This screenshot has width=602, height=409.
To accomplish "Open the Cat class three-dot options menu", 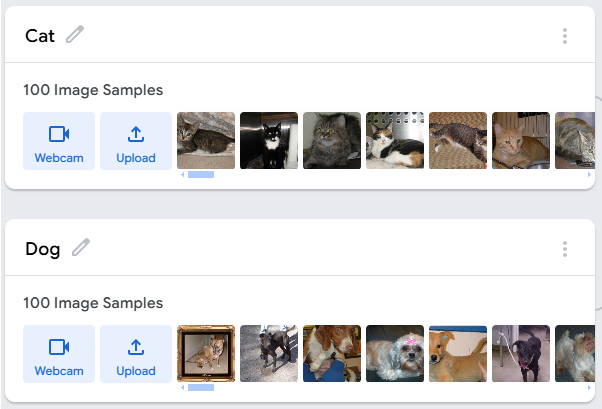I will (565, 36).
